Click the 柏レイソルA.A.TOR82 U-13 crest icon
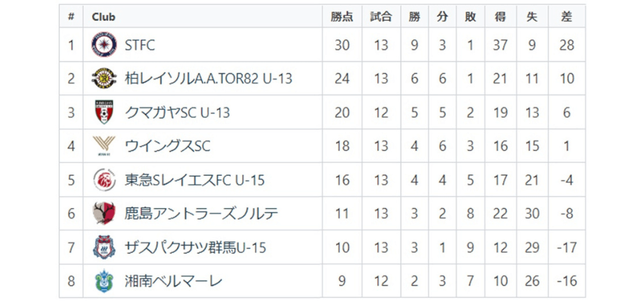This screenshot has width=644, height=302. click(x=104, y=79)
